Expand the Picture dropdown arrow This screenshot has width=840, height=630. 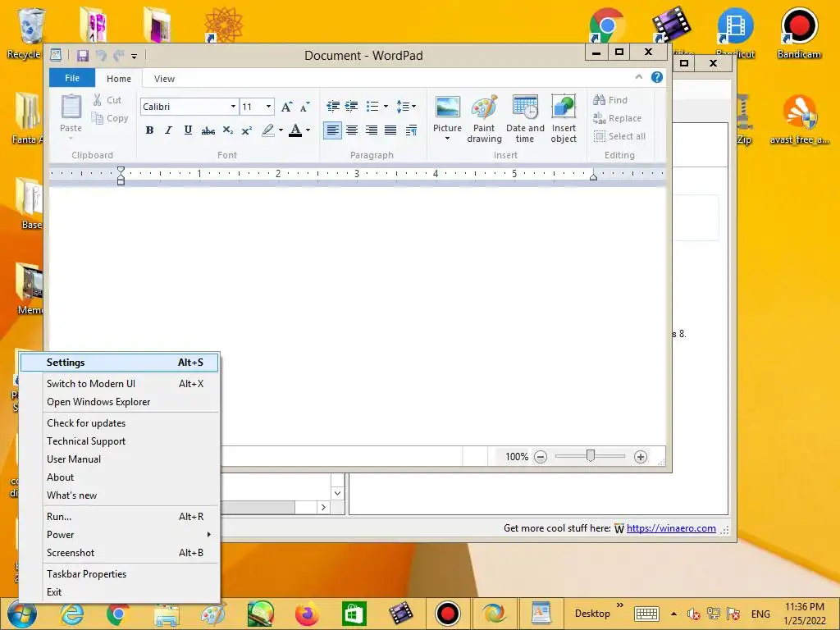(x=447, y=139)
